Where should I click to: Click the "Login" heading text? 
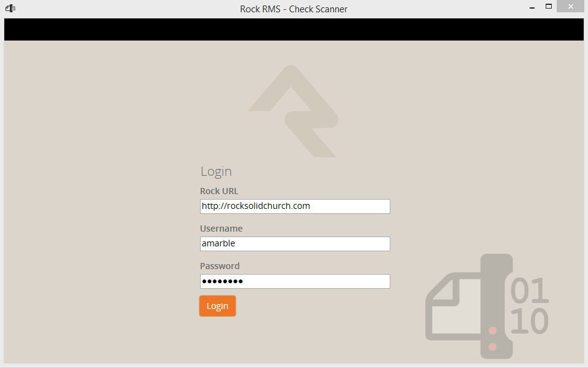click(216, 171)
